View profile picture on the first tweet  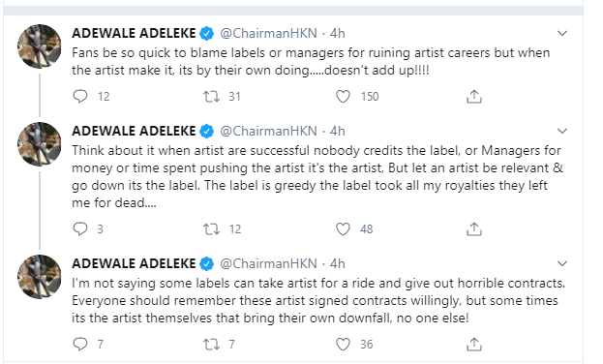tap(40, 46)
